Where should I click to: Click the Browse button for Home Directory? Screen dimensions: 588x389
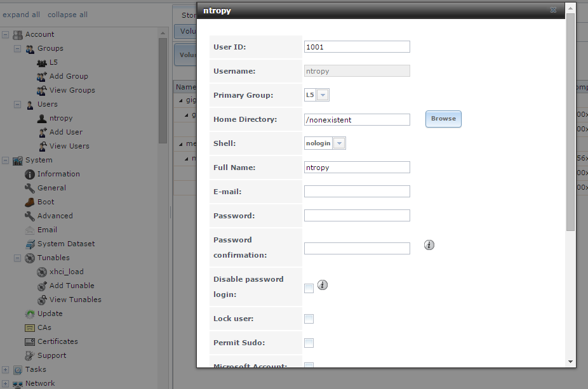pyautogui.click(x=443, y=119)
